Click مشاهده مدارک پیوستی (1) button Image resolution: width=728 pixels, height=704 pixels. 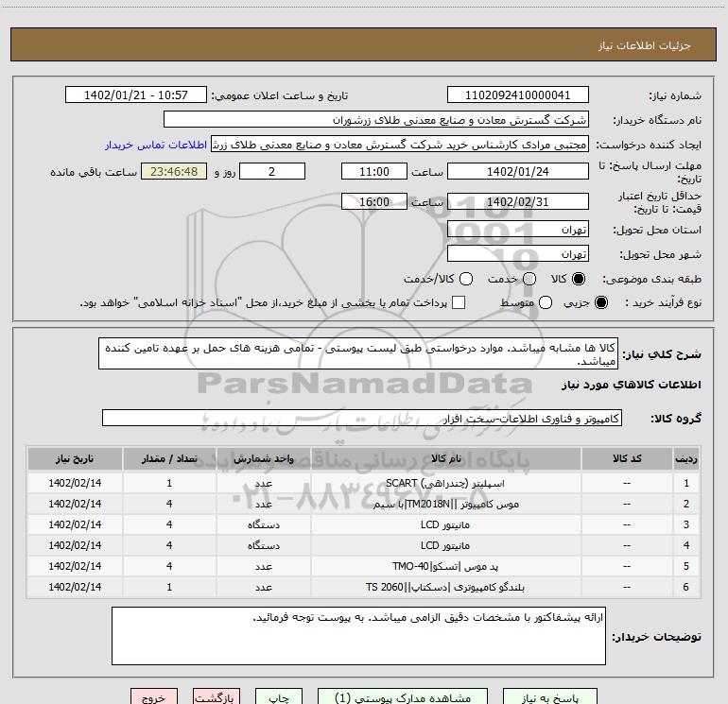(x=403, y=698)
